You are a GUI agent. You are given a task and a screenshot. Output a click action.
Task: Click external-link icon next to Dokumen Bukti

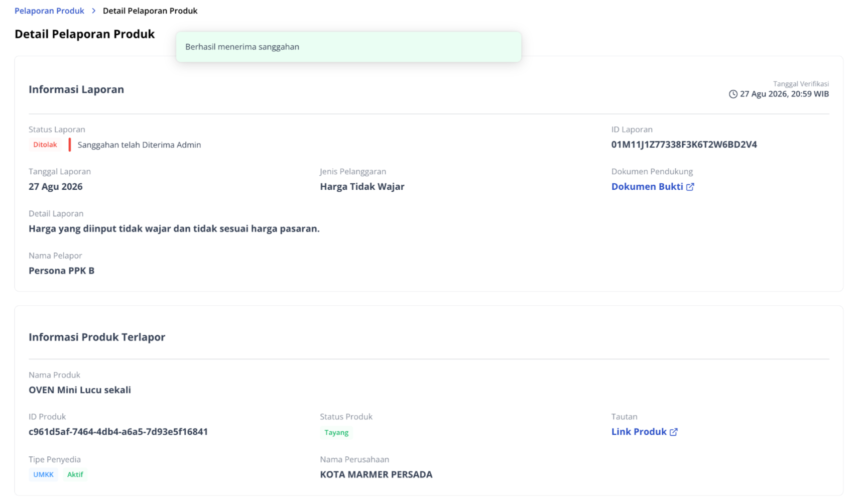[690, 186]
